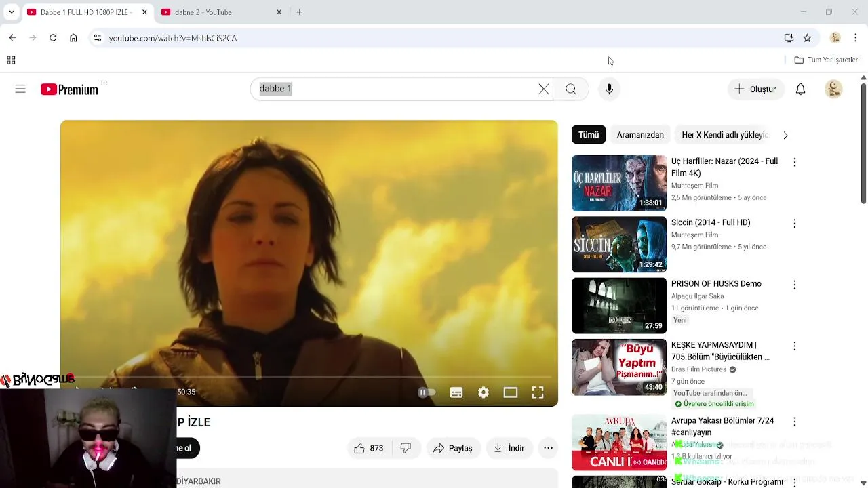Viewport: 868px width, 488px height.
Task: Open the YouTube guide hamburger menu
Action: click(20, 89)
